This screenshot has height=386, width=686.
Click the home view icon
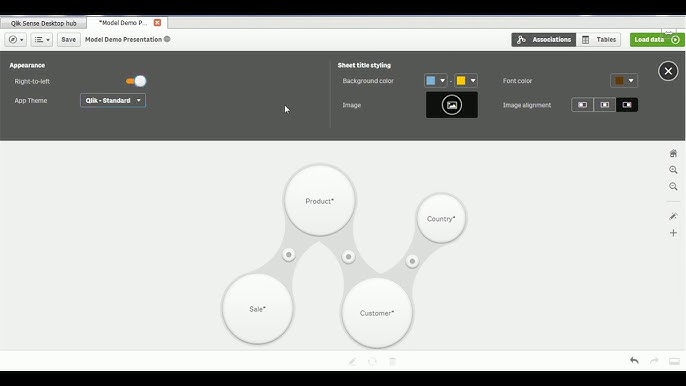pos(673,153)
